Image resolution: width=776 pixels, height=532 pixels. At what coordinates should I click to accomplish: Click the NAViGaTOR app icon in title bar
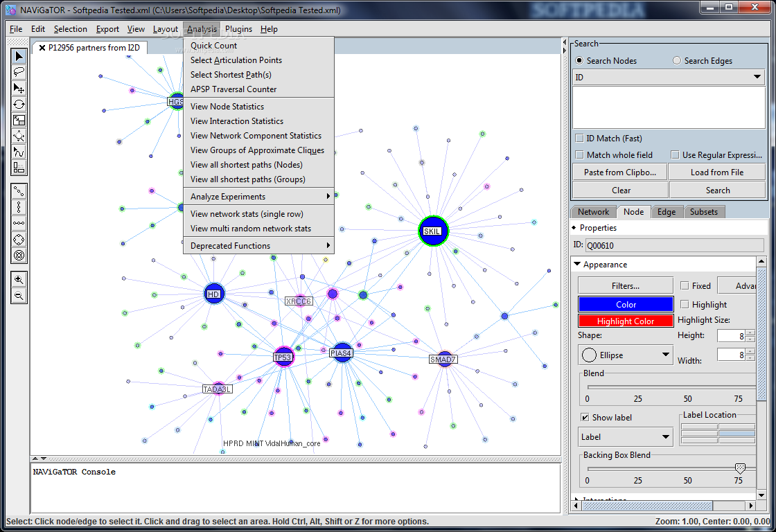[10, 10]
